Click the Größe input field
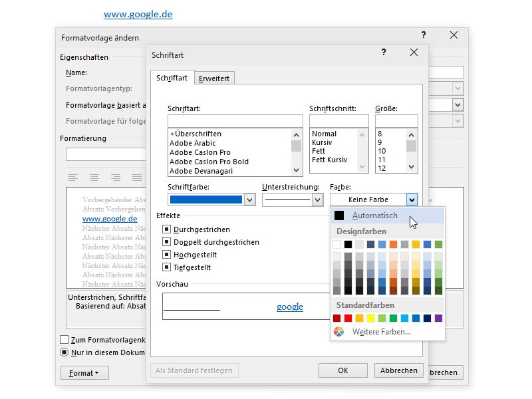The width and height of the screenshot is (532, 399). (x=396, y=121)
